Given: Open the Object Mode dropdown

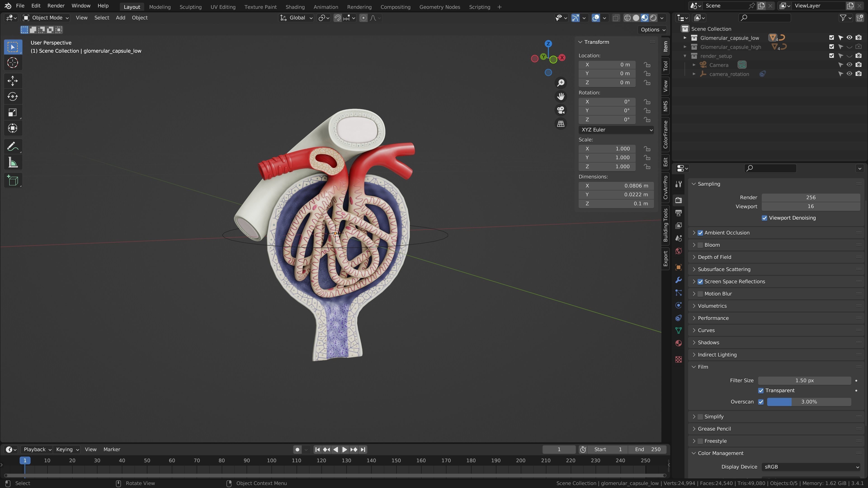Looking at the screenshot, I should [x=45, y=18].
